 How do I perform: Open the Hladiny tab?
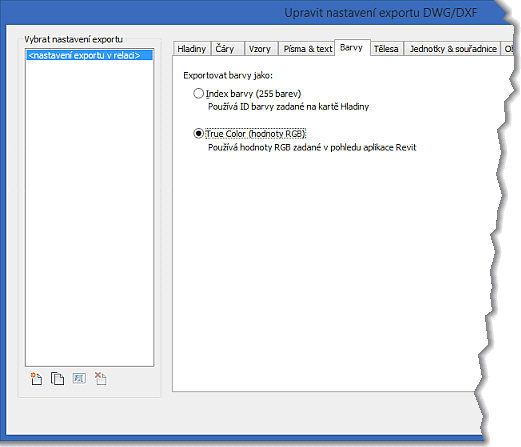pos(192,49)
